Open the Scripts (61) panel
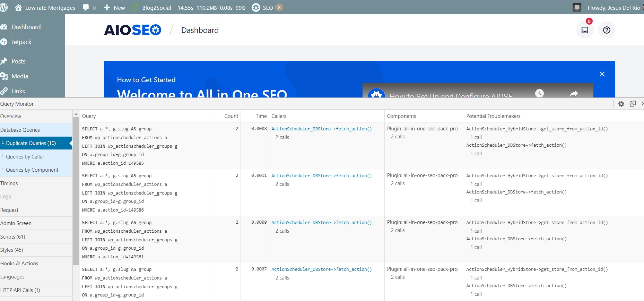The height and width of the screenshot is (301, 644). 36,237
